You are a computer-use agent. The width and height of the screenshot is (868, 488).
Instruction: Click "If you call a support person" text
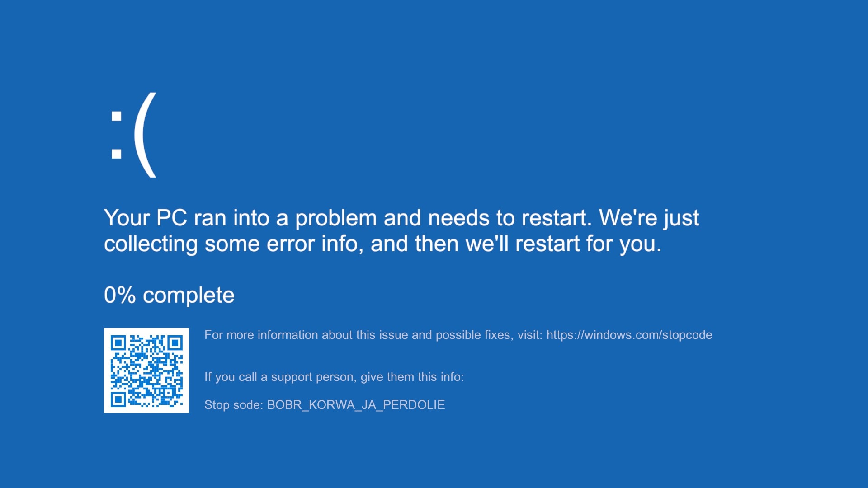[281, 377]
